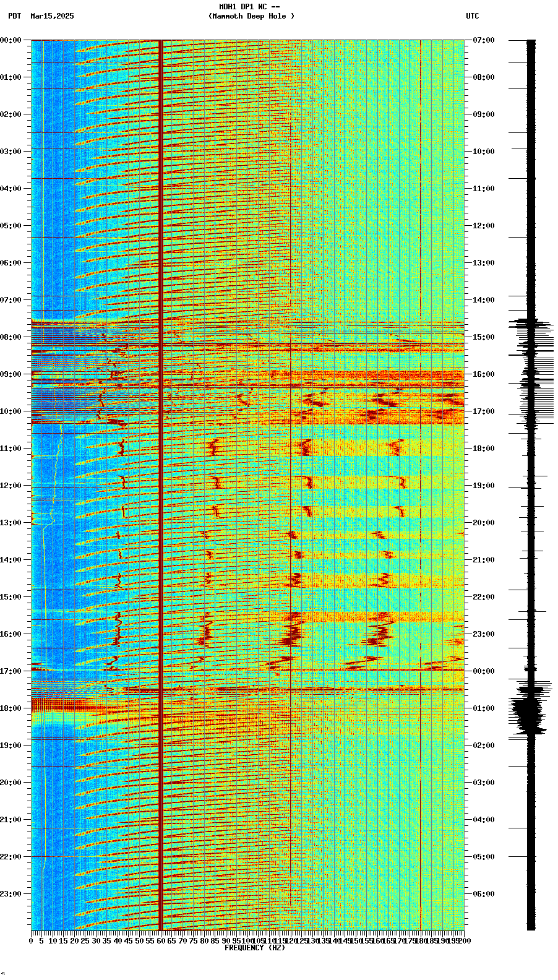Select the 07:00 PDT time label
This screenshot has width=558, height=980.
click(11, 300)
